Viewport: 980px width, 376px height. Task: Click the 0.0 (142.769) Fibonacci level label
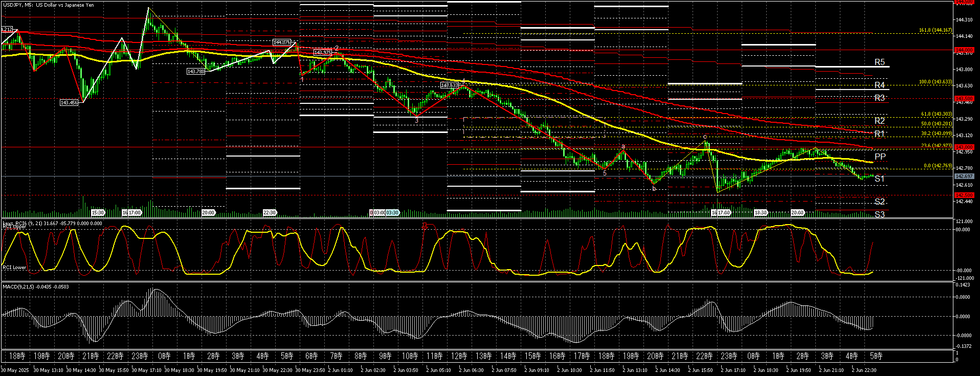pos(938,166)
